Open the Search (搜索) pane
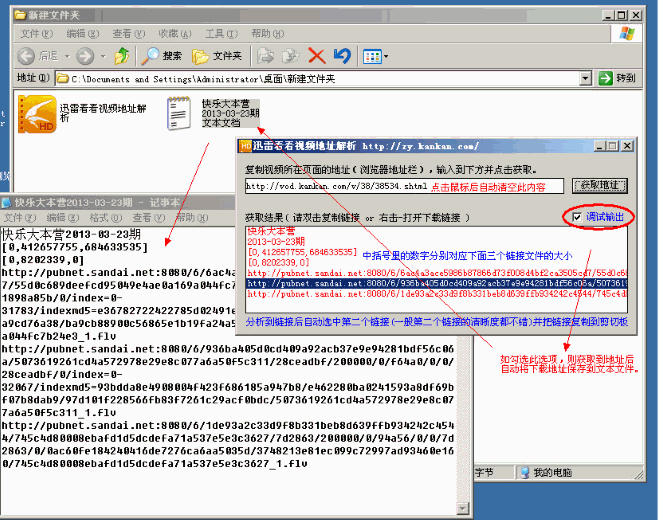The image size is (659, 520). pyautogui.click(x=161, y=56)
